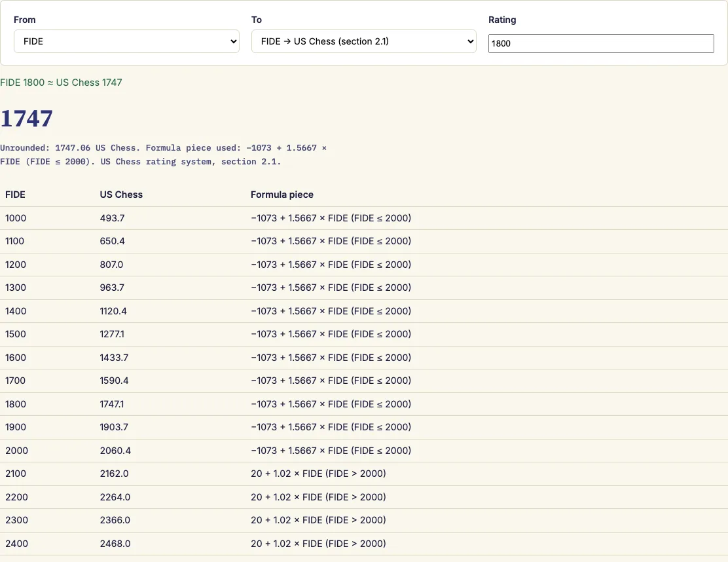Image resolution: width=728 pixels, height=562 pixels.
Task: Click the FIDE 1300 cell
Action: [16, 288]
